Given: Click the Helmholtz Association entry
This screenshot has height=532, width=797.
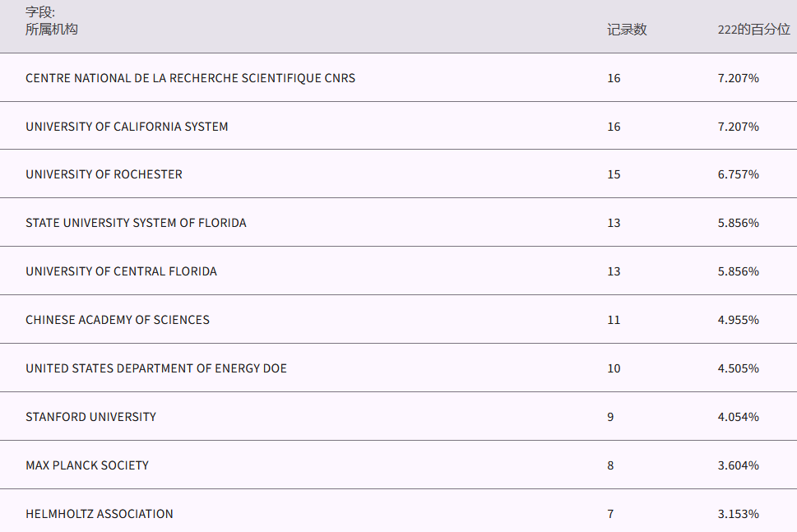Looking at the screenshot, I should coord(100,514).
